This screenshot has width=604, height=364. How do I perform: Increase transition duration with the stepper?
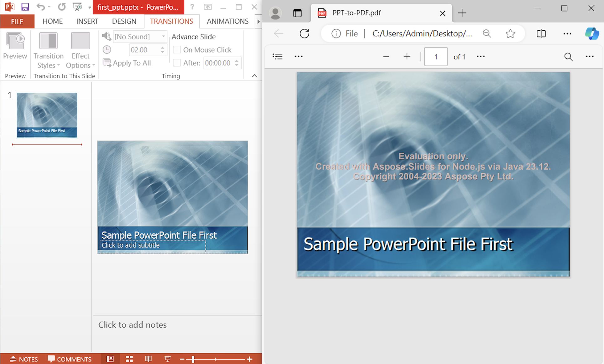pyautogui.click(x=162, y=48)
